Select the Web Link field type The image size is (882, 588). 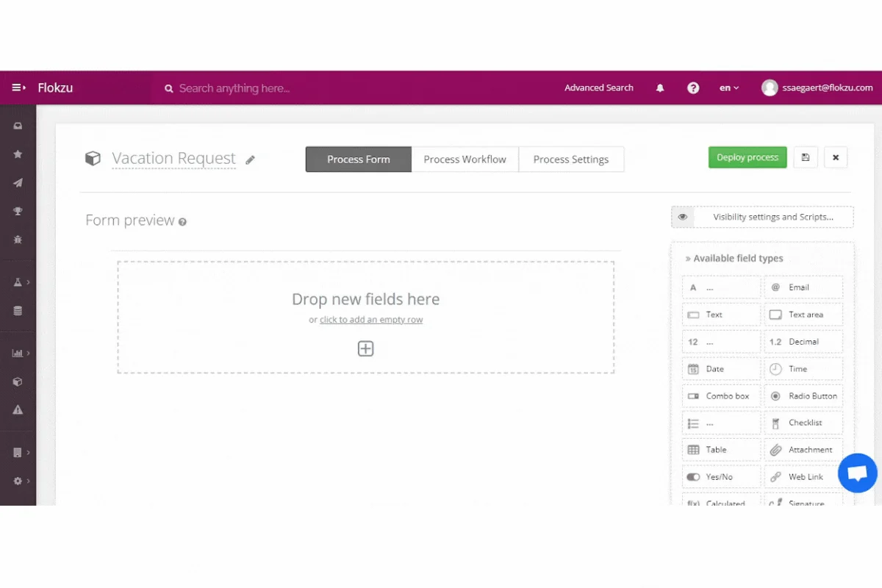(803, 477)
